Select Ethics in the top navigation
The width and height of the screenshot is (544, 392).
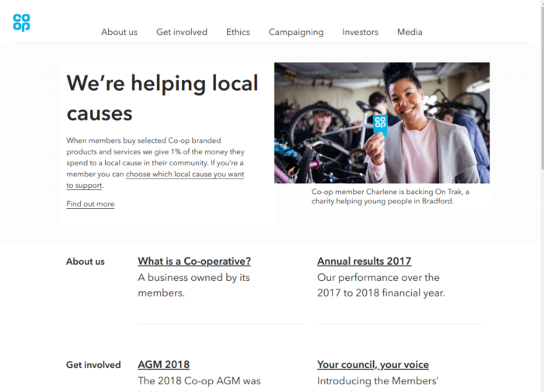click(x=238, y=33)
